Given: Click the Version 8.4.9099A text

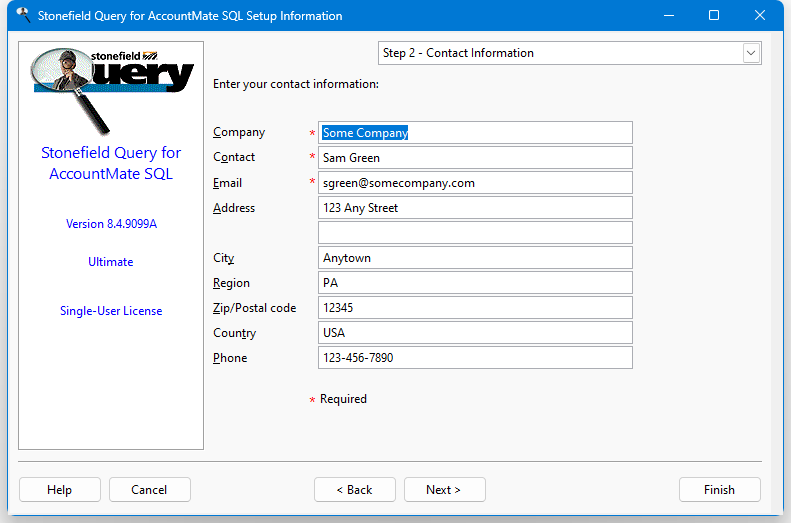Looking at the screenshot, I should click(x=111, y=224).
